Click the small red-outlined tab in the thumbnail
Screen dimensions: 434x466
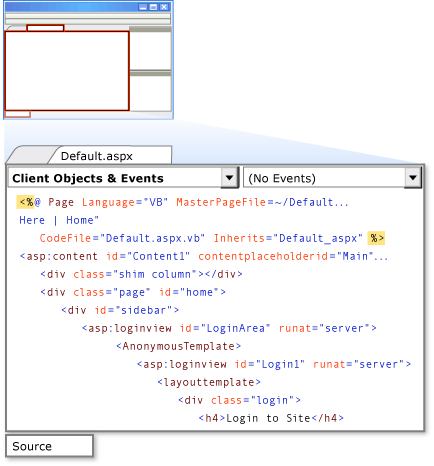click(x=45, y=28)
